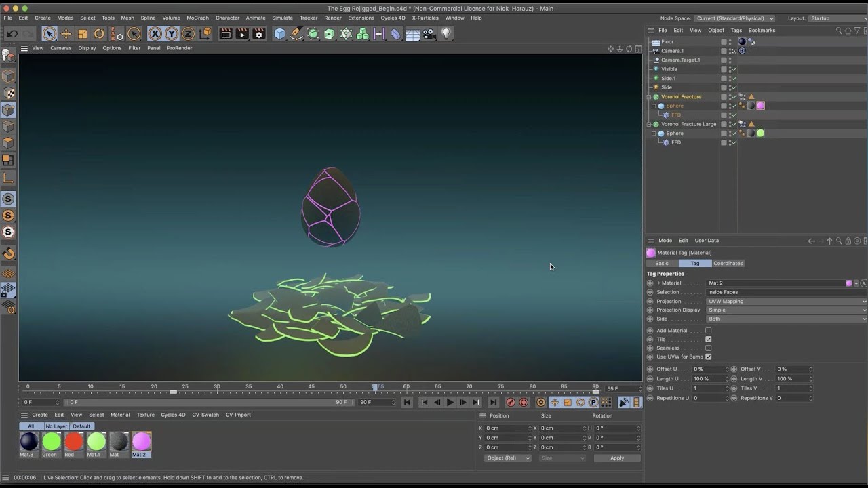Activate the Scale tool in top toolbar
Screen dimensions: 868x488
coord(82,34)
